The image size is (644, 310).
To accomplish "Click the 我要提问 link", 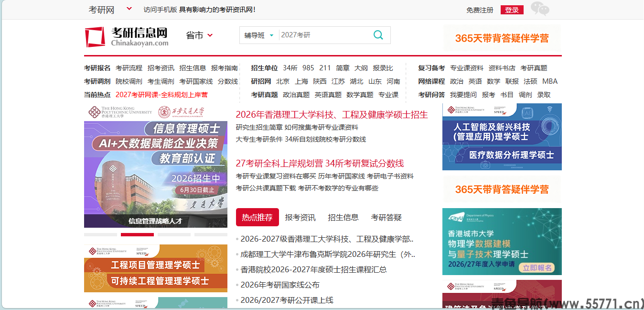I will (x=463, y=95).
